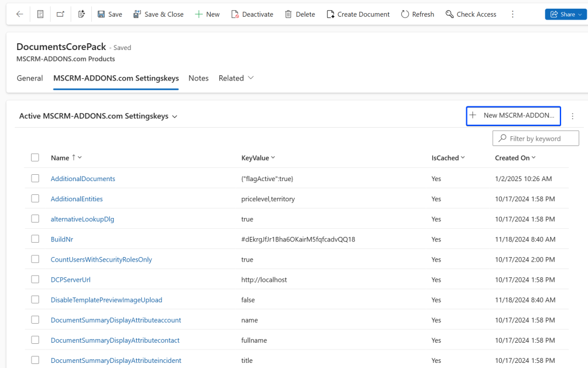Toggle the select all rows checkbox
The height and width of the screenshot is (368, 588).
pyautogui.click(x=35, y=158)
